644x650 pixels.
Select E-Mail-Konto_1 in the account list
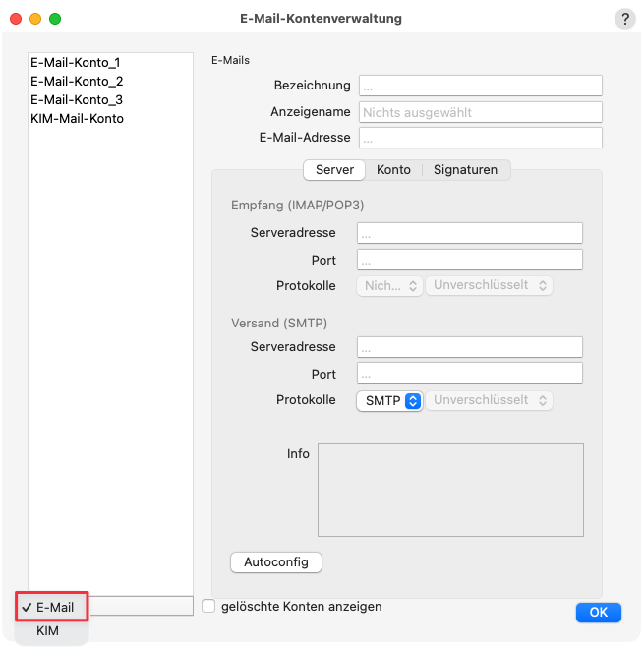click(x=76, y=63)
